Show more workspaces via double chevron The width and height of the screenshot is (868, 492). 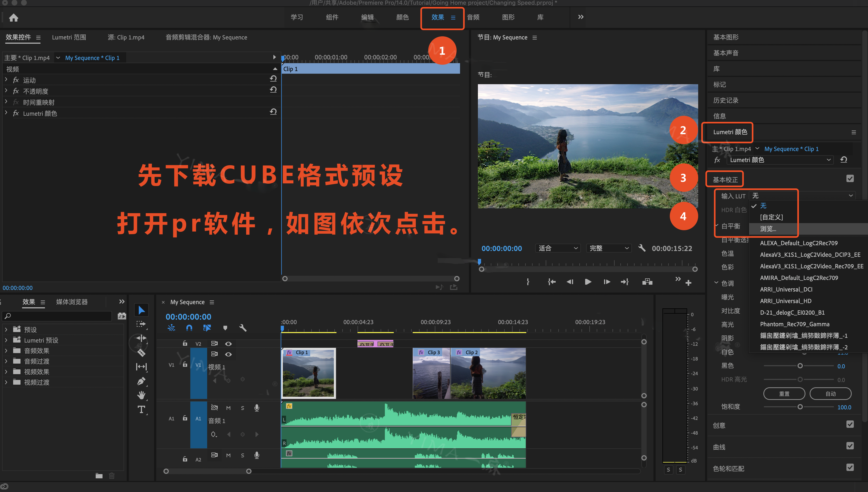(581, 17)
